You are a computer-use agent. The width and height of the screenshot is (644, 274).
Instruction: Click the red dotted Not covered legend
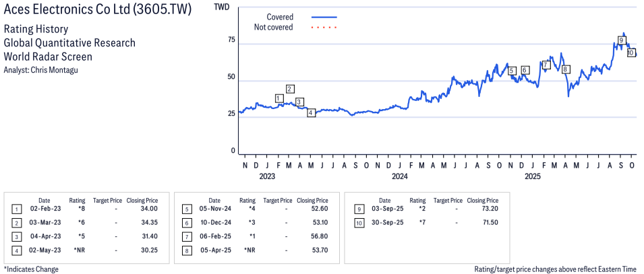tap(324, 27)
